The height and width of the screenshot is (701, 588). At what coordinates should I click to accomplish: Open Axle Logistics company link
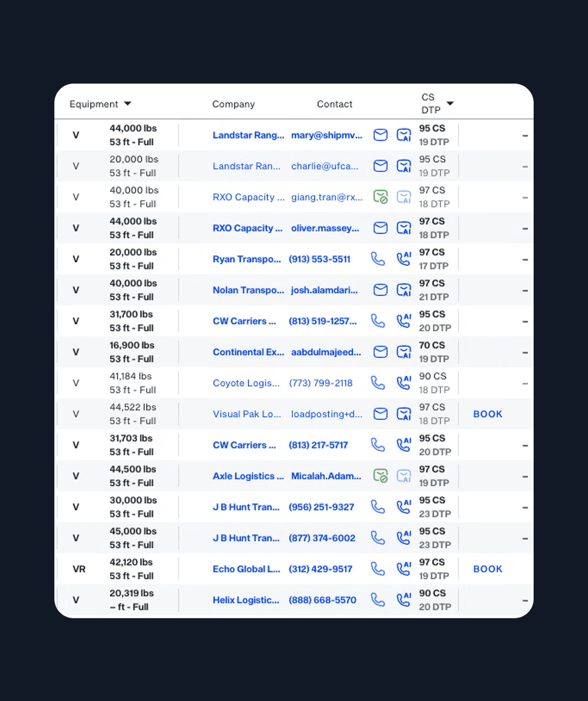coord(248,476)
